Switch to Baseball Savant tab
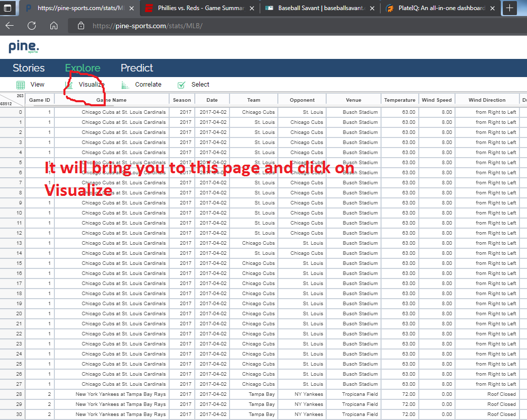Screen dimensions: 527x420 click(x=320, y=8)
